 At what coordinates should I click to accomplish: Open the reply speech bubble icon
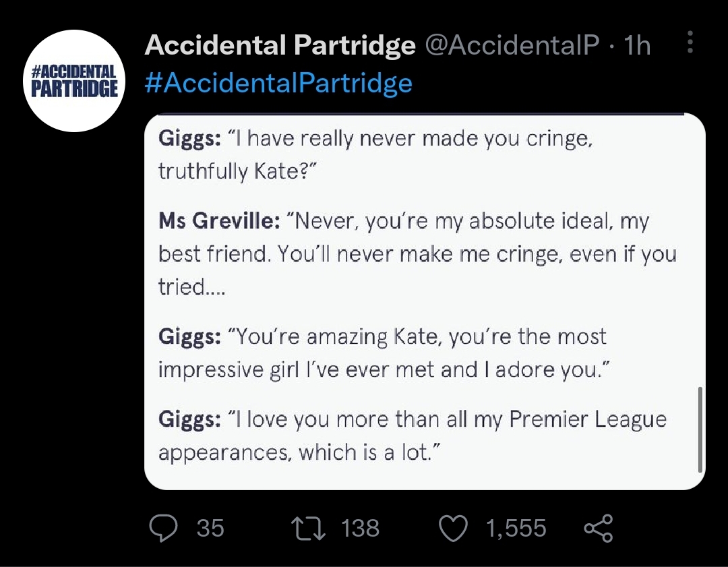(x=162, y=528)
